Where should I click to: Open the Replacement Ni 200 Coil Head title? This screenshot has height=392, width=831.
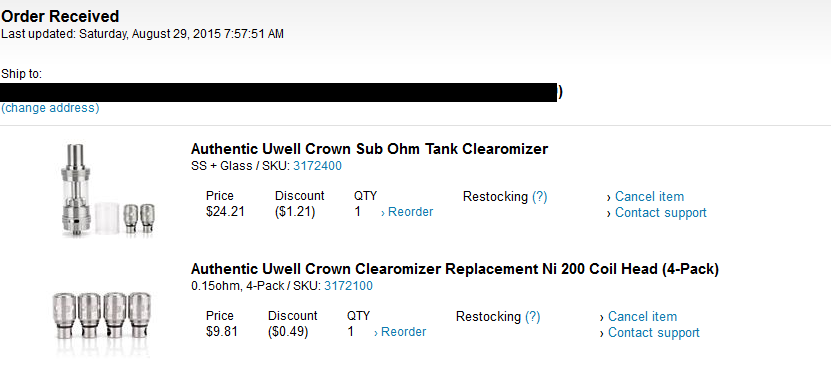click(455, 269)
